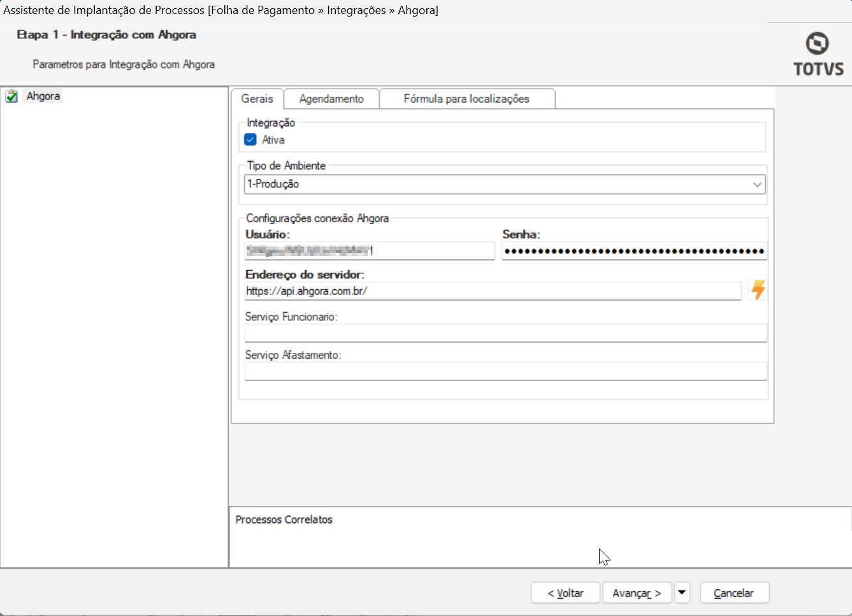Switch to the Gerais tab

(x=257, y=99)
